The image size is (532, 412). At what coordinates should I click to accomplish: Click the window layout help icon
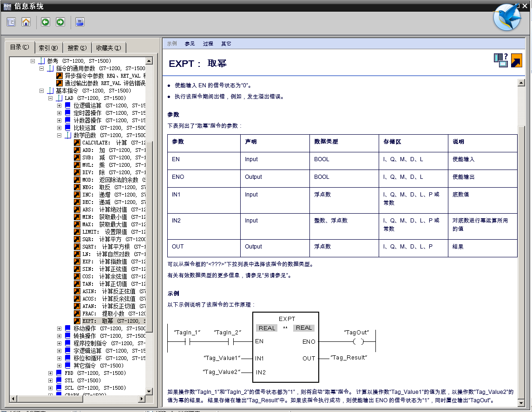(501, 60)
